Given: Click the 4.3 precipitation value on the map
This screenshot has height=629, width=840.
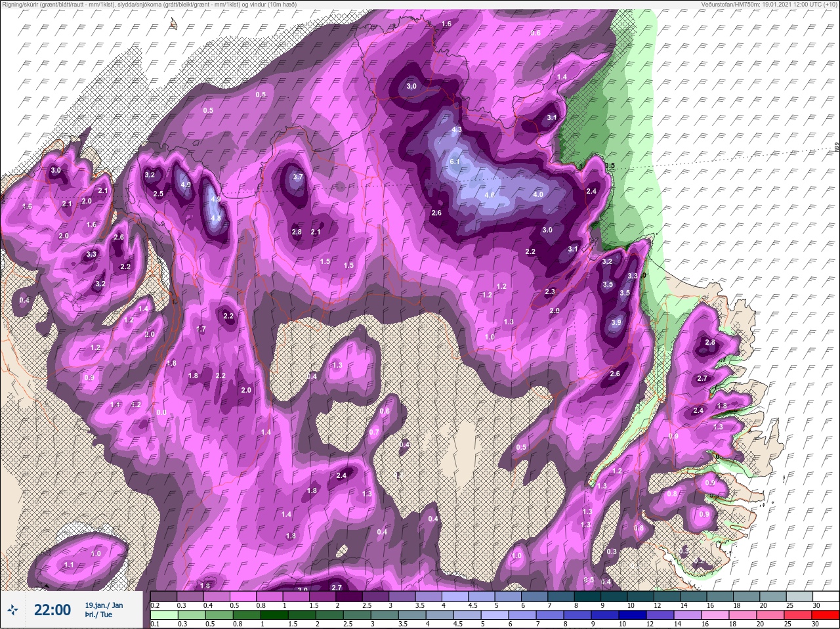Looking at the screenshot, I should point(457,130).
